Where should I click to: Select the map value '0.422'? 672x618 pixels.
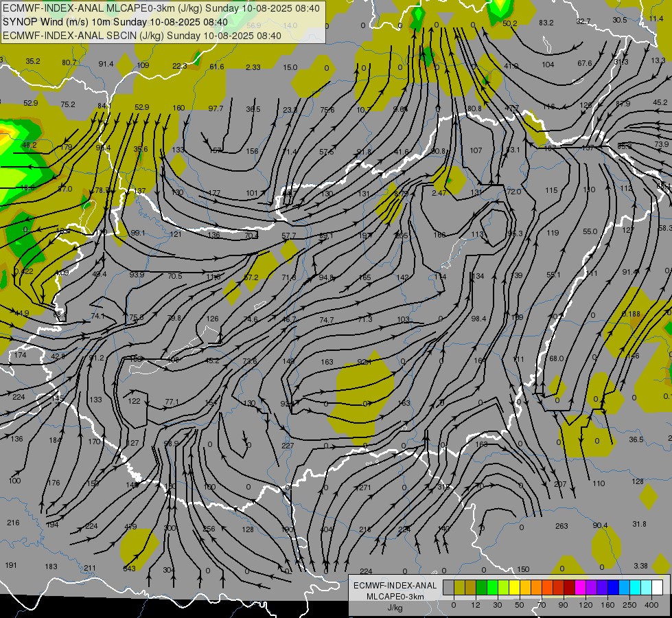[23, 271]
